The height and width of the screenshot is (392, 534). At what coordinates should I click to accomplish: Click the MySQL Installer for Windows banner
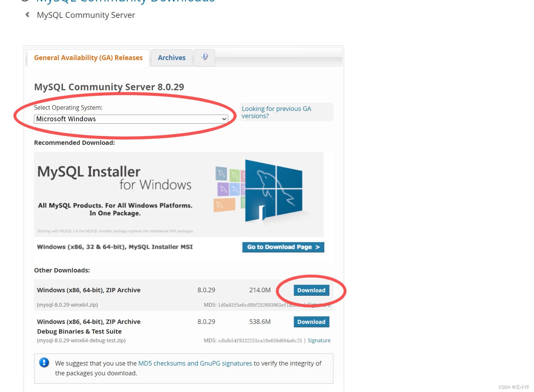point(179,194)
